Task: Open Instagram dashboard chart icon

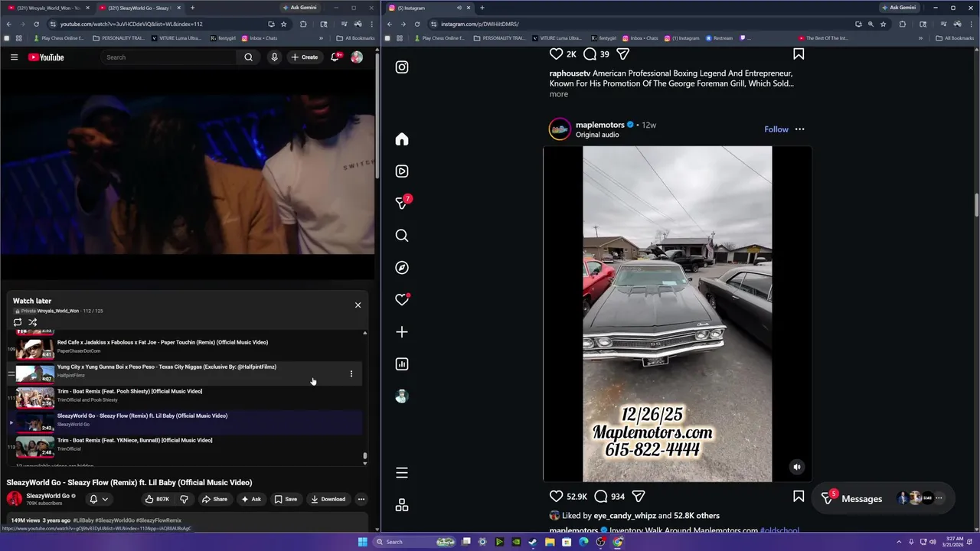Action: click(402, 364)
